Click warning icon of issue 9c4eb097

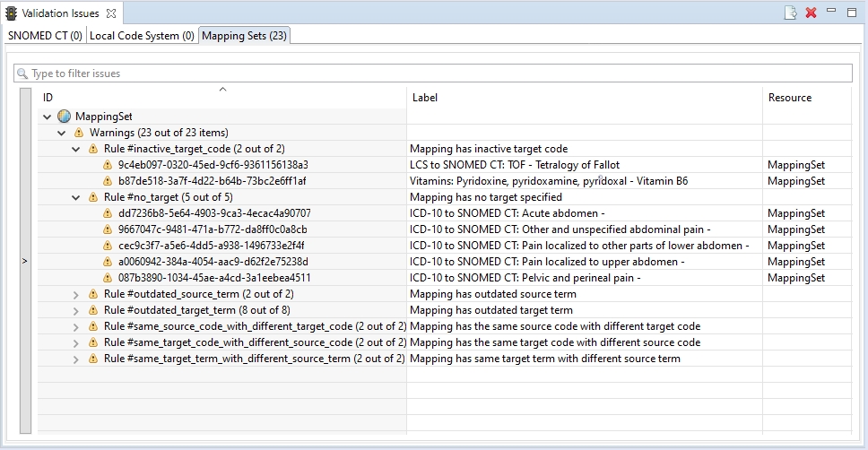(x=107, y=165)
